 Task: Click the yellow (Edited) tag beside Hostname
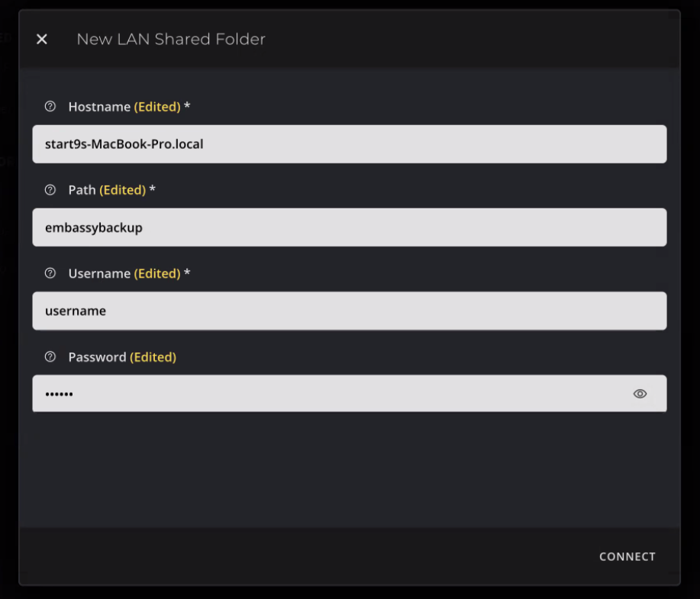point(157,107)
